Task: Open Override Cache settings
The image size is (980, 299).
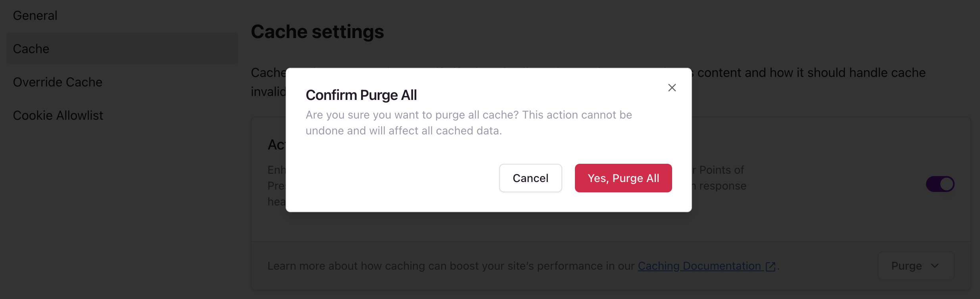Action: 58,82
